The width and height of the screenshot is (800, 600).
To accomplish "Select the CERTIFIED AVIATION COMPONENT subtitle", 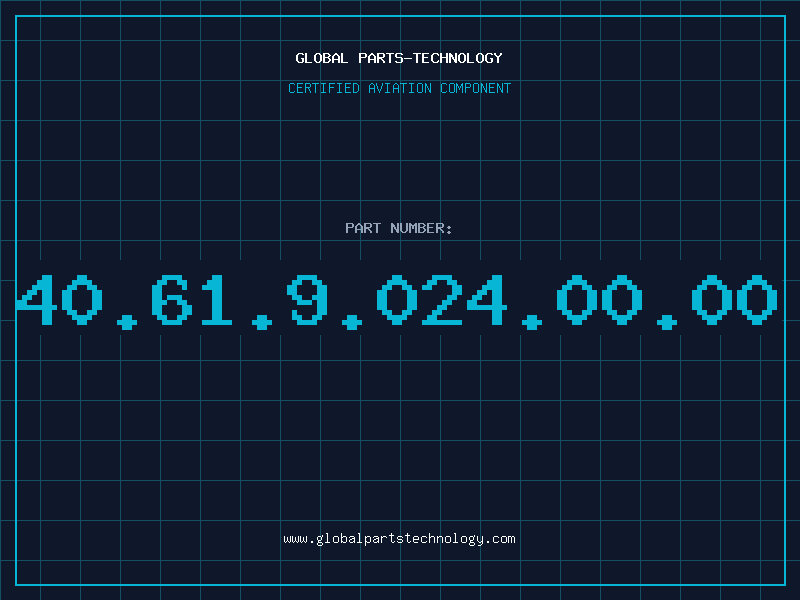I will pyautogui.click(x=399, y=88).
